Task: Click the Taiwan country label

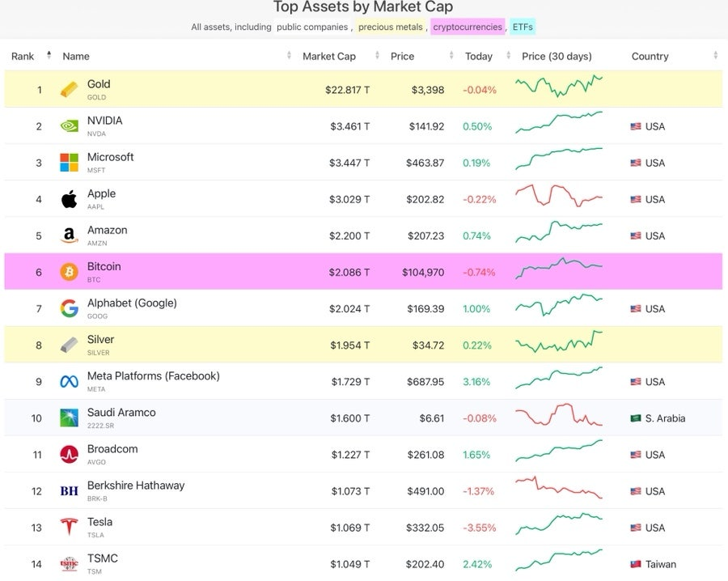Action: [x=660, y=564]
